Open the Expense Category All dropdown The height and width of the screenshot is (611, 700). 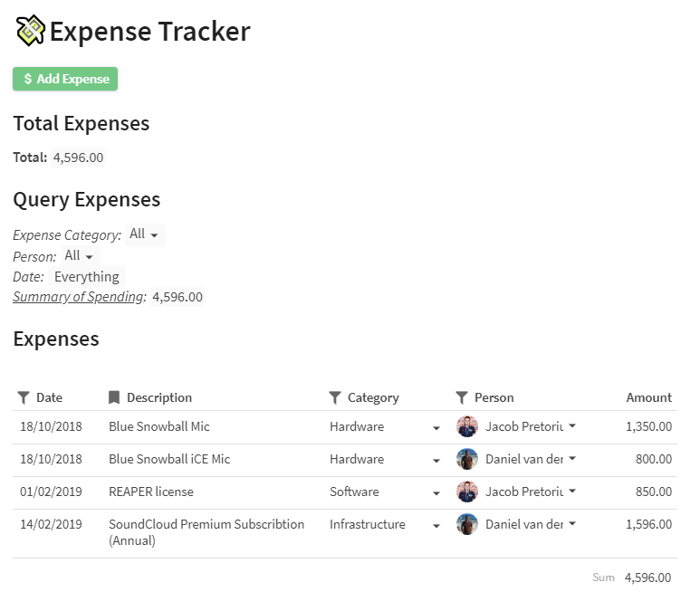click(x=144, y=234)
